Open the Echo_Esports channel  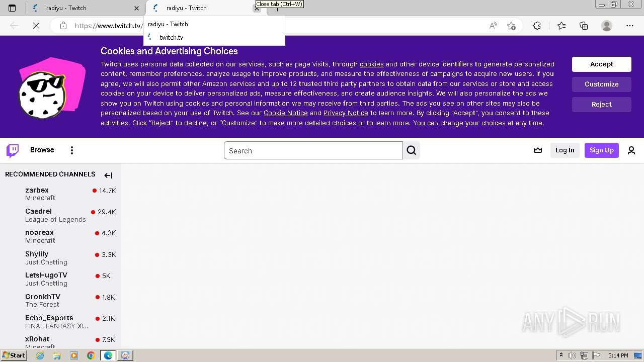pyautogui.click(x=60, y=322)
